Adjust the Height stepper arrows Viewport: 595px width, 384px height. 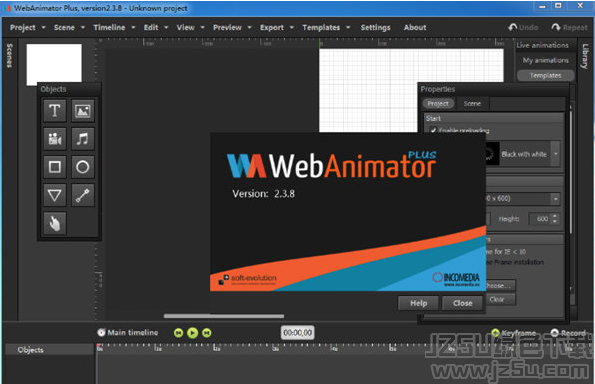tap(555, 219)
